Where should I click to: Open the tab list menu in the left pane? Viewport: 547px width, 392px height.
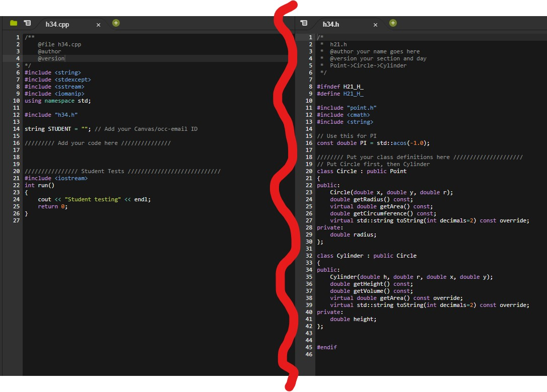(x=28, y=23)
